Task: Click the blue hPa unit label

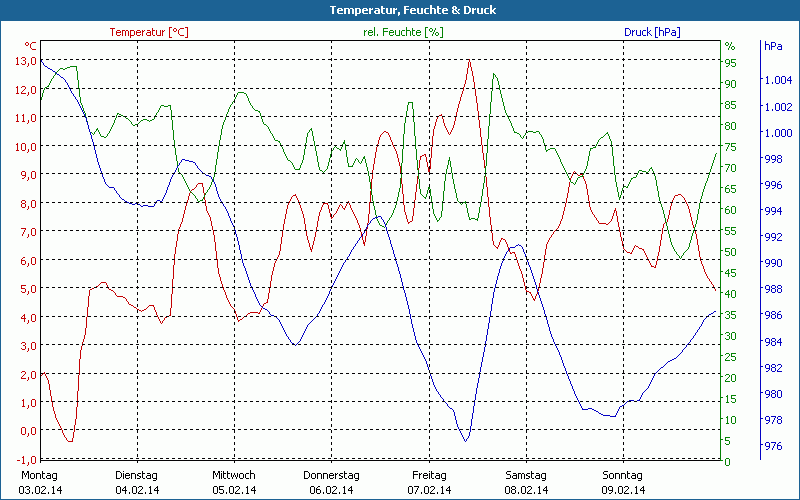Action: click(x=773, y=46)
